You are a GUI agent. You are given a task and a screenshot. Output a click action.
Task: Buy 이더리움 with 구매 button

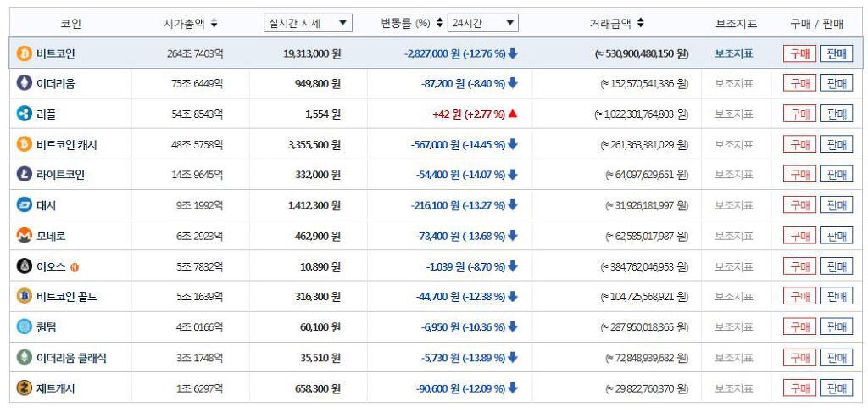pos(799,84)
